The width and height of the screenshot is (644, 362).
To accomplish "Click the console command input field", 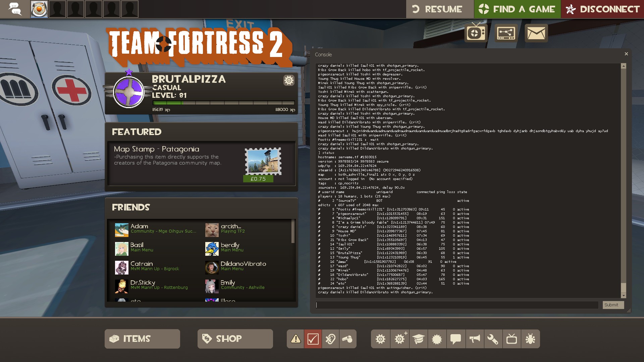I will 457,305.
